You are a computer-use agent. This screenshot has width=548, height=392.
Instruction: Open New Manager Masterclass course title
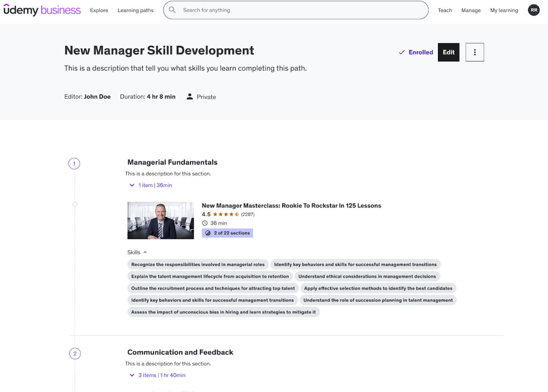[291, 206]
